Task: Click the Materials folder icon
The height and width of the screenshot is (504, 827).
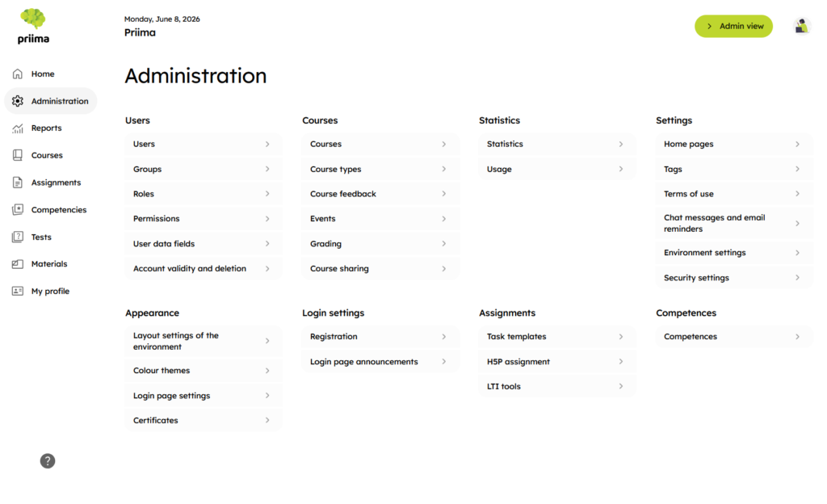Action: tap(18, 263)
